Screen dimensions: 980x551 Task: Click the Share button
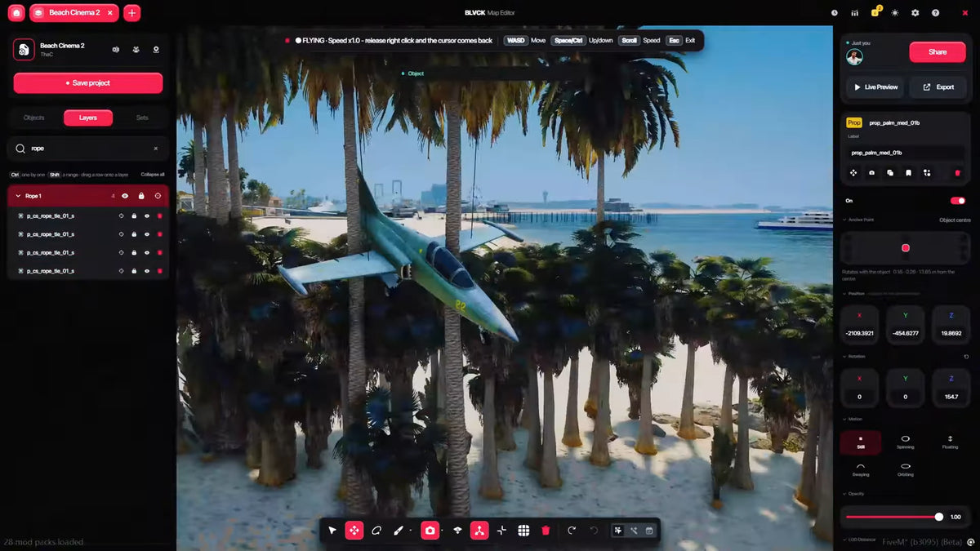pos(938,51)
